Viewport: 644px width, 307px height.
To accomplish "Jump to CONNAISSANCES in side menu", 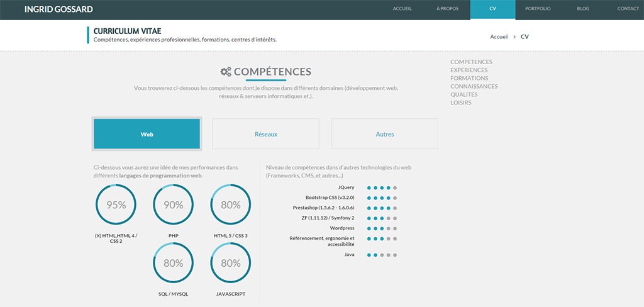I will click(474, 86).
